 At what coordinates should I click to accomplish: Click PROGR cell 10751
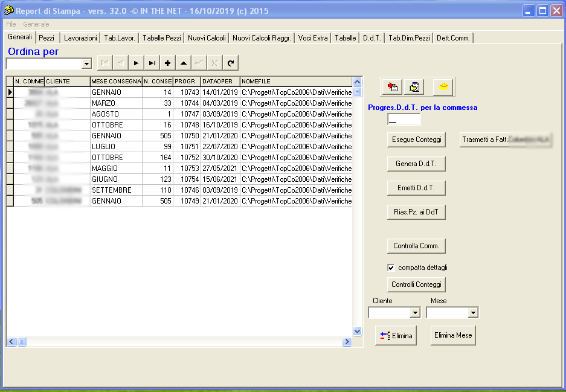tap(187, 147)
